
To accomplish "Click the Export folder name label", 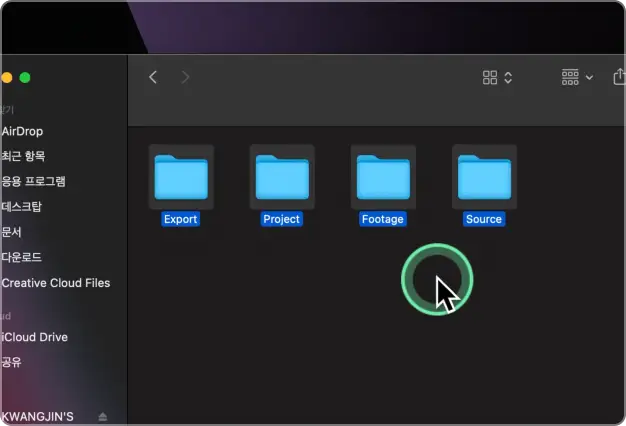I will [x=180, y=219].
